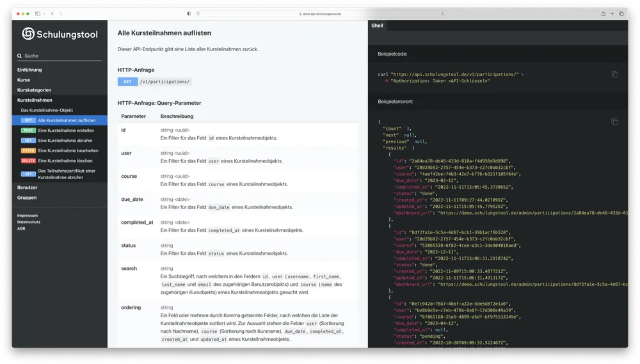Click the docs.api.schulungstool.de address bar
The width and height of the screenshot is (640, 364).
point(321,13)
